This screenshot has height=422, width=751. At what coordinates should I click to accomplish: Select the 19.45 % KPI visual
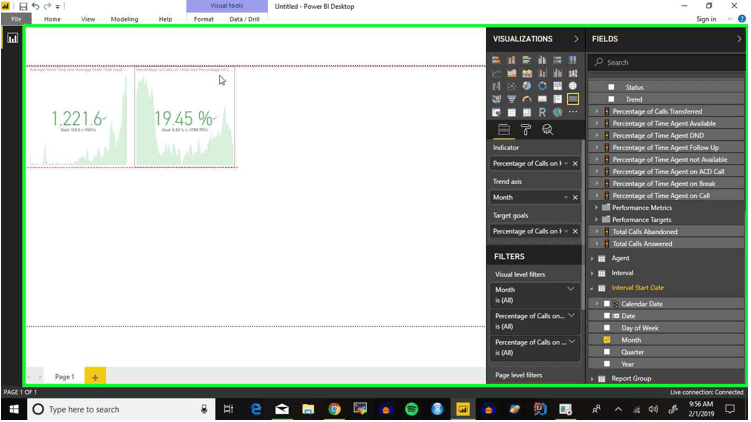pyautogui.click(x=184, y=117)
